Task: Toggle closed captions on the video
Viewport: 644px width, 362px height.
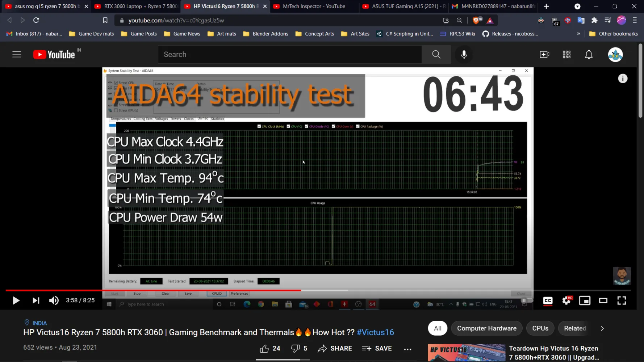Action: point(548,300)
